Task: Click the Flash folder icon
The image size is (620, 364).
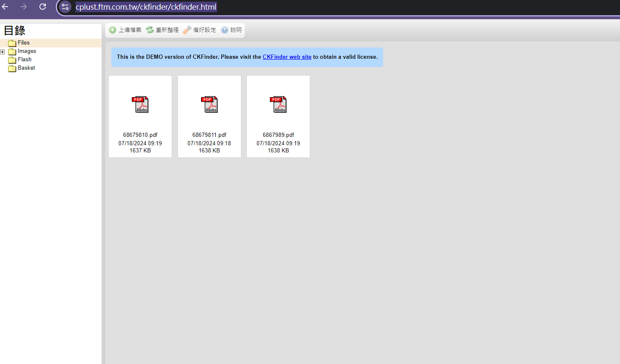Action: pyautogui.click(x=12, y=60)
